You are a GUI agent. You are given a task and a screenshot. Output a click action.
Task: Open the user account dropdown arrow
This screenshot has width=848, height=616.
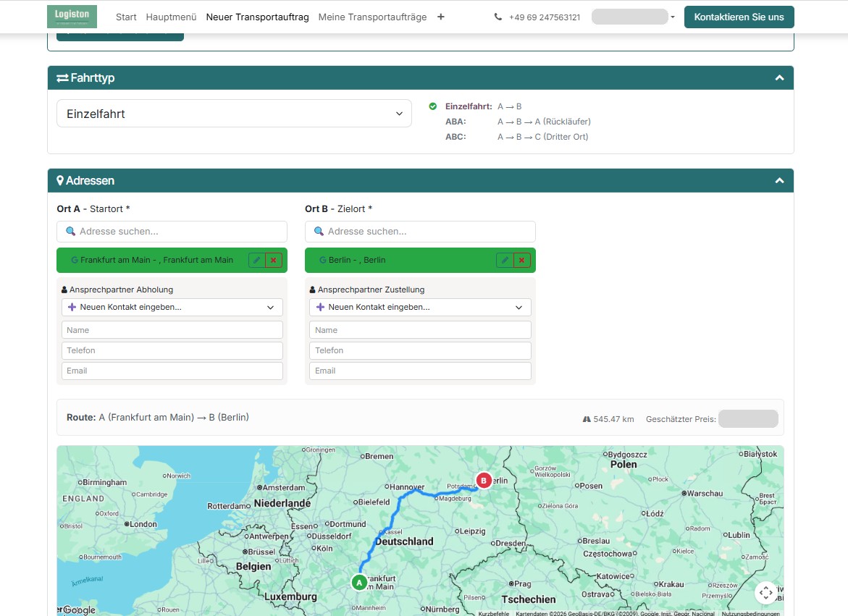673,17
